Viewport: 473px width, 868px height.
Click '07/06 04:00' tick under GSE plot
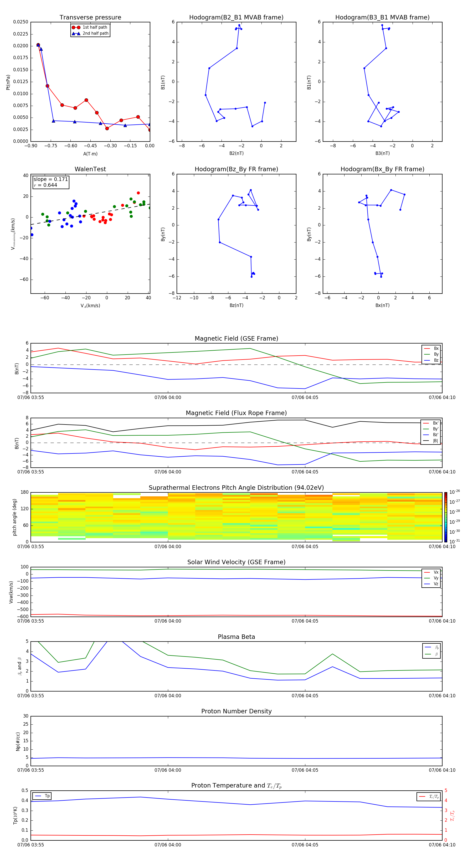(168, 398)
